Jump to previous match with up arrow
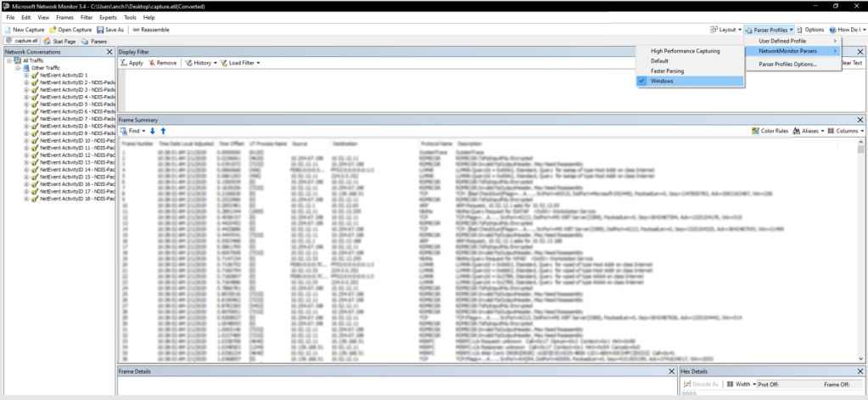This screenshot has height=400, width=868. (x=163, y=131)
